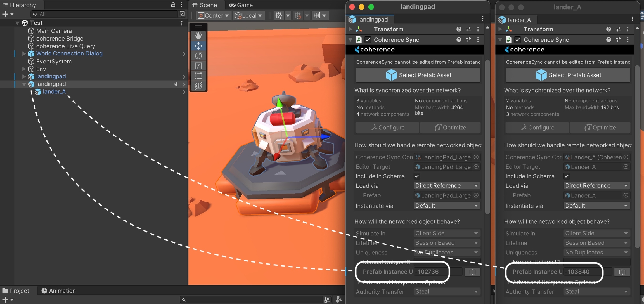The width and height of the screenshot is (644, 304).
Task: Select the combined Transform tool icon
Action: click(x=198, y=86)
